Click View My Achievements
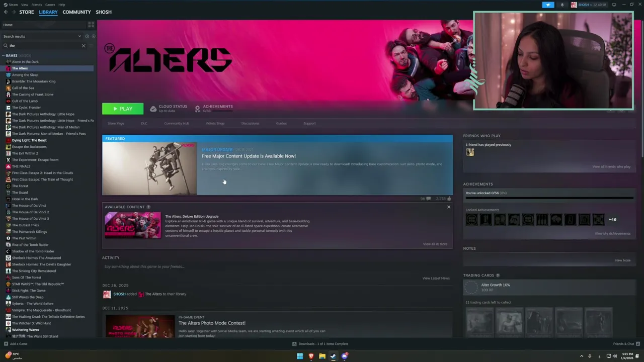Screen dimensions: 644x362 pyautogui.click(x=612, y=233)
